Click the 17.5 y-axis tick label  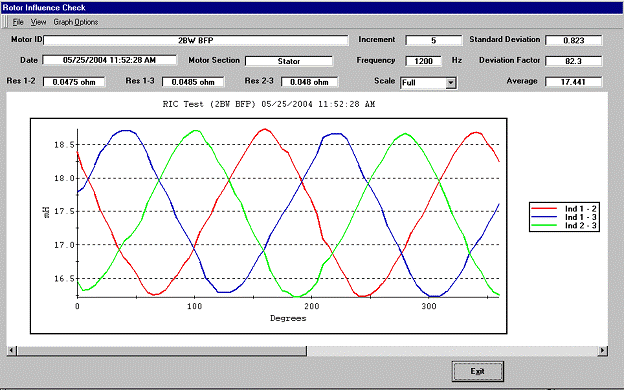(x=64, y=211)
